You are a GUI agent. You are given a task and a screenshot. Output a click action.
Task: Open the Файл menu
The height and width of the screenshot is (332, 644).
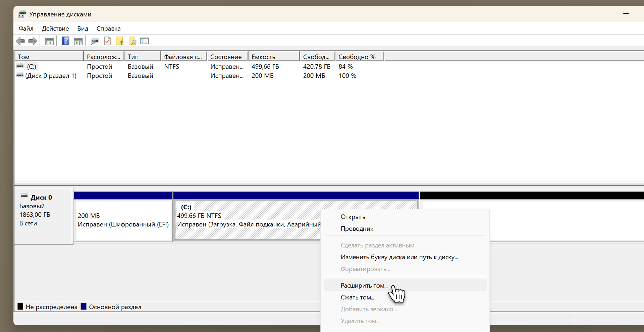pos(26,29)
